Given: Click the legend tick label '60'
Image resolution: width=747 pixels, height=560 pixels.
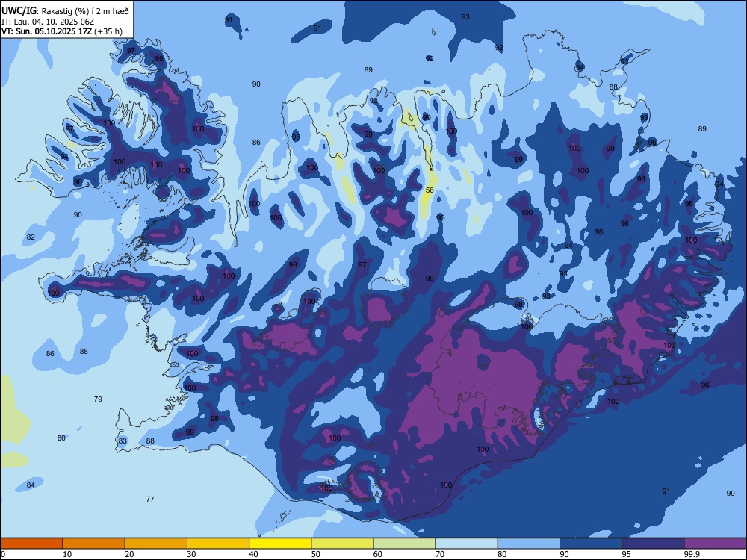Looking at the screenshot, I should pos(378,554).
